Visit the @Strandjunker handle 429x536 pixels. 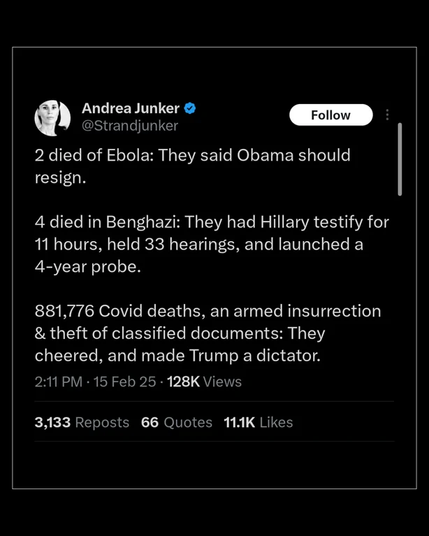tap(130, 126)
